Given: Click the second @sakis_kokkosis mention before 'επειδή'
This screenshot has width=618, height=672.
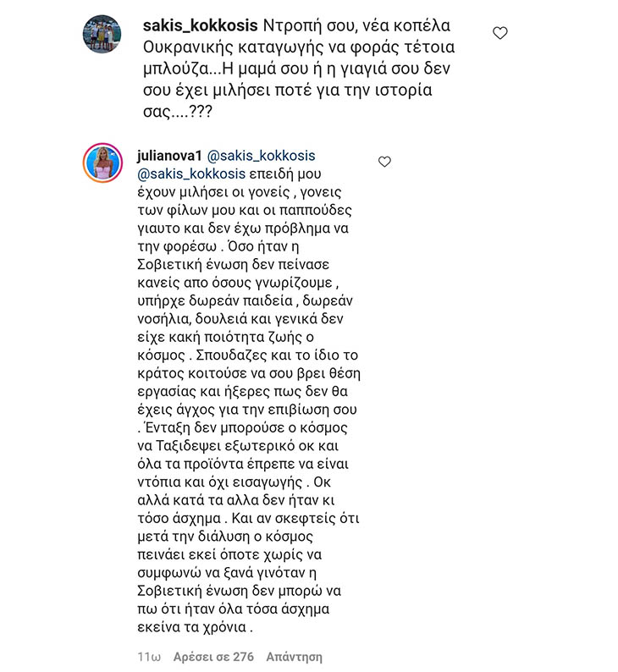Looking at the screenshot, I should click(x=196, y=174).
